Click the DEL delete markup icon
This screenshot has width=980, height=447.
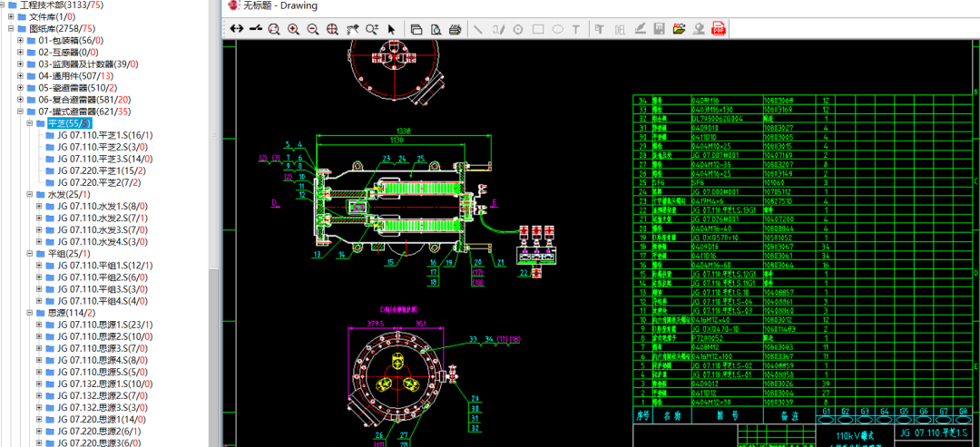[x=620, y=29]
